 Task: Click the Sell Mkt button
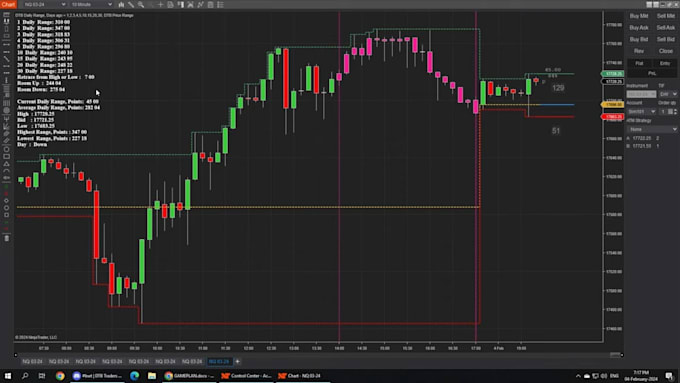665,16
